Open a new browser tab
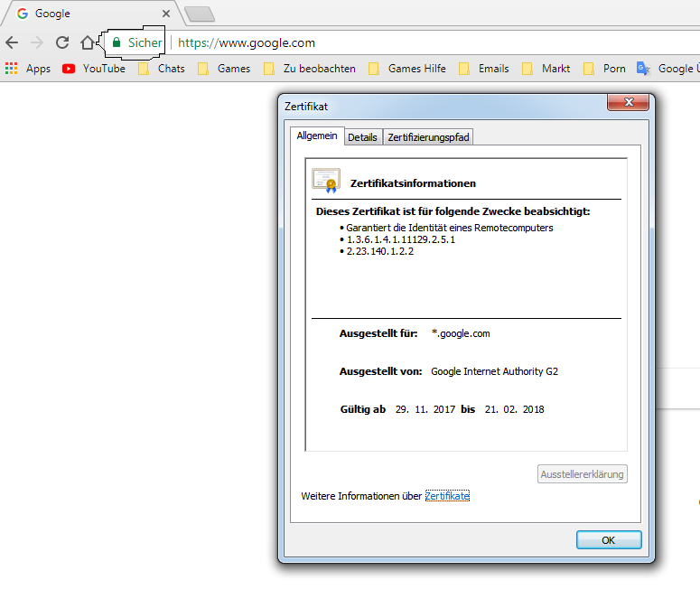The width and height of the screenshot is (700, 608). coord(200,14)
